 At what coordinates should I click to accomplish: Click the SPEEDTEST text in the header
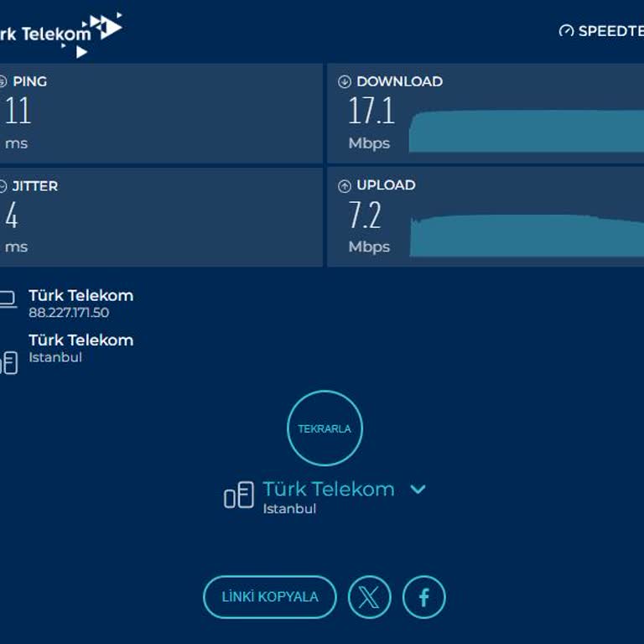pos(611,31)
